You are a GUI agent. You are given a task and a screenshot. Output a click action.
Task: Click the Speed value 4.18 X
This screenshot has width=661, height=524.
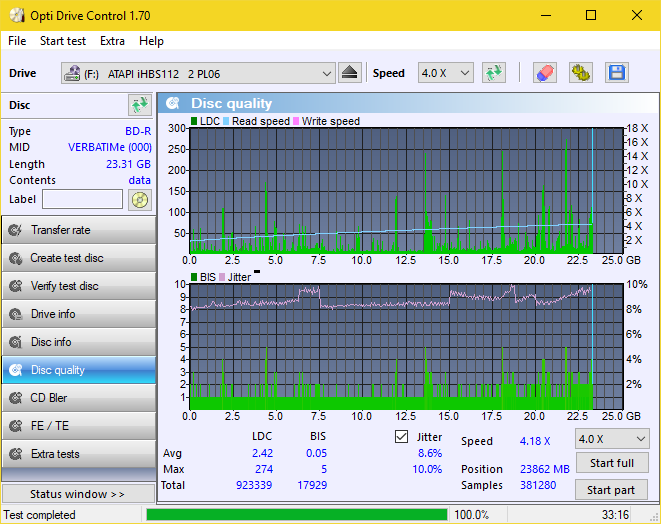pyautogui.click(x=535, y=441)
